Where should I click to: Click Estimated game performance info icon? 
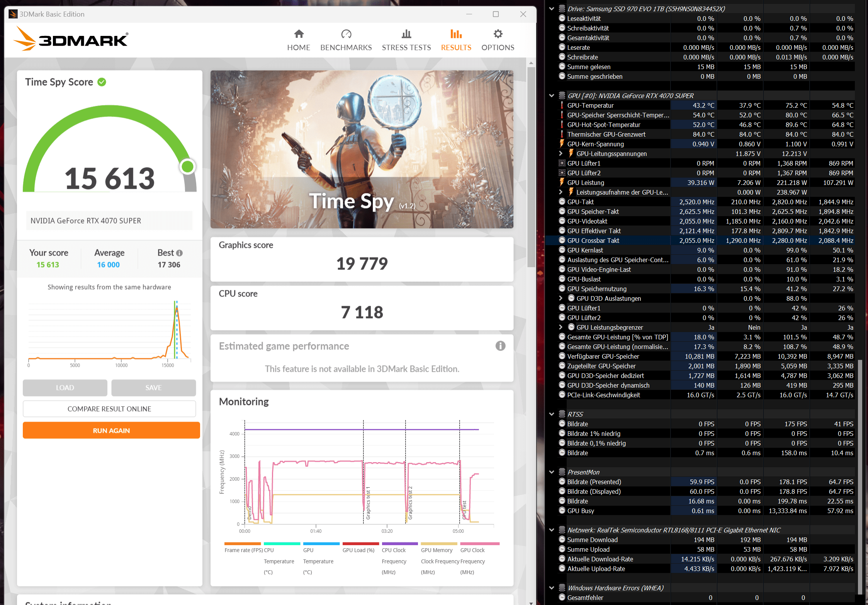[500, 346]
